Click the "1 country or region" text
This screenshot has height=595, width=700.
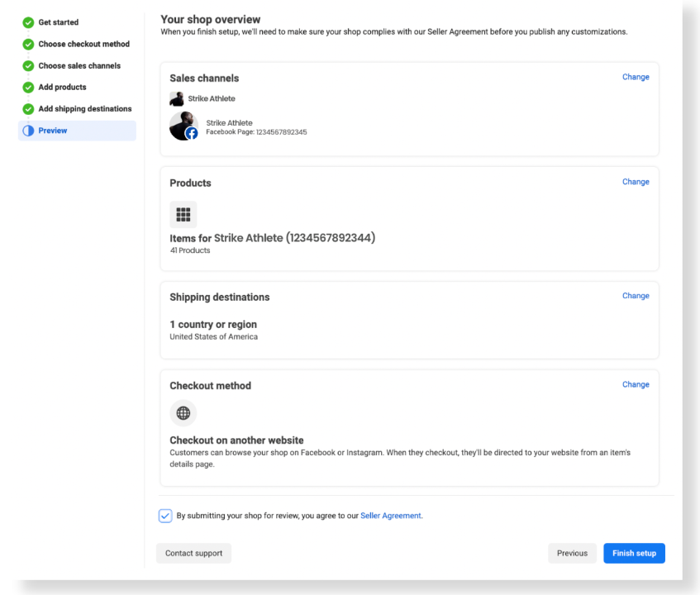213,325
